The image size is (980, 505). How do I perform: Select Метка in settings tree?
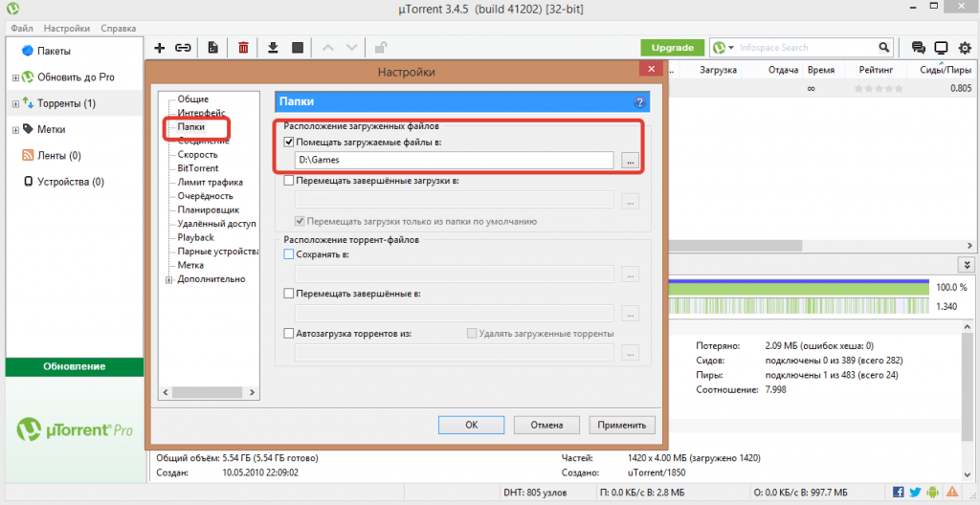click(x=190, y=265)
